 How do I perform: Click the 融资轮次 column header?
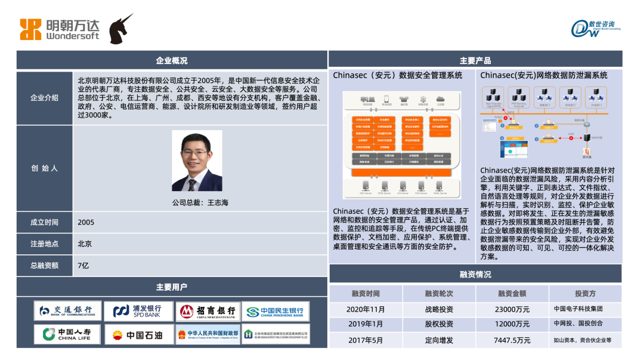[x=439, y=294]
